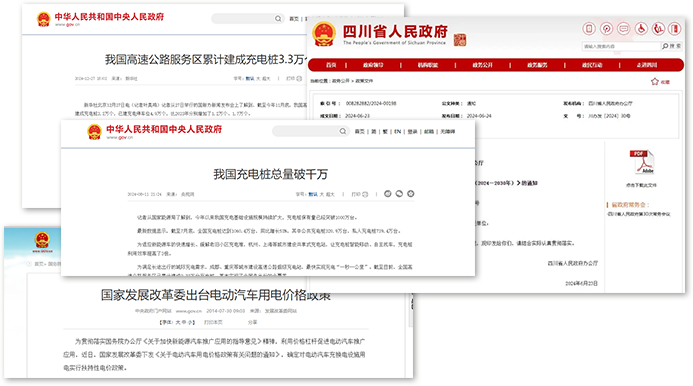Click the print icon in the 充电桩总量破千万 article
The height and width of the screenshot is (386, 693).
(365, 194)
